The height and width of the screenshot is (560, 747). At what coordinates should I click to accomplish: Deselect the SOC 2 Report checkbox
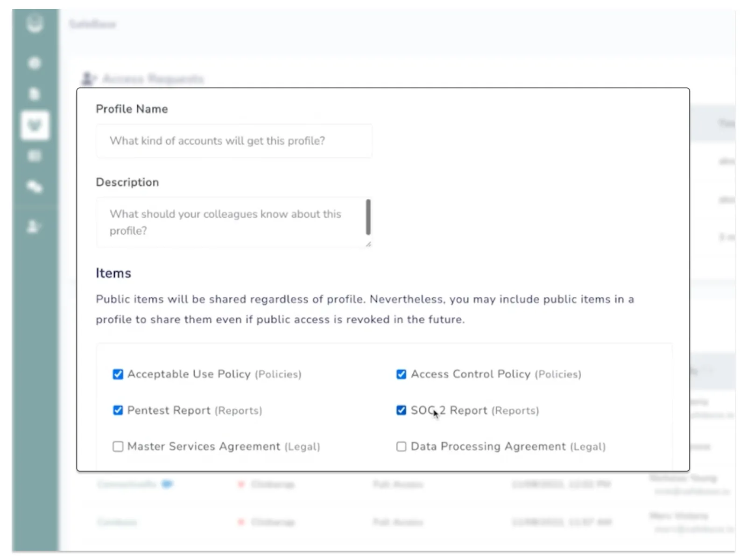point(401,410)
